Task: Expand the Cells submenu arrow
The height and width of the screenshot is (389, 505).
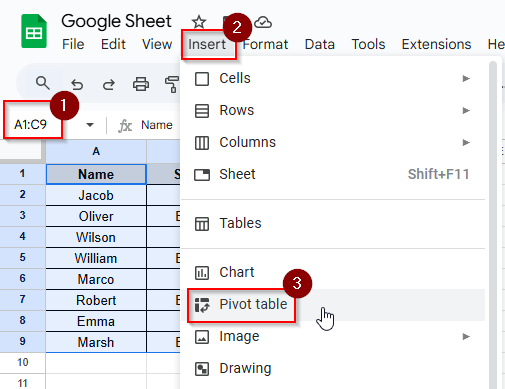Action: click(x=466, y=78)
